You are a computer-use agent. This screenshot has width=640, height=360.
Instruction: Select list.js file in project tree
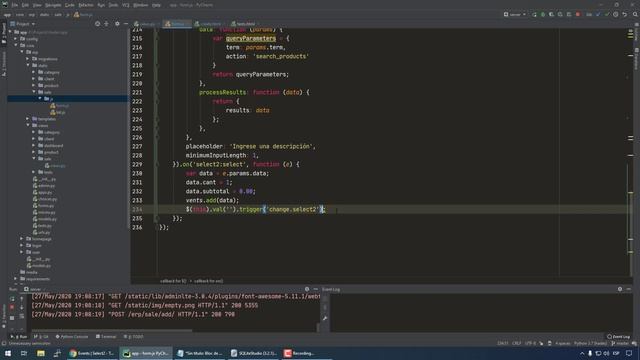pos(58,112)
